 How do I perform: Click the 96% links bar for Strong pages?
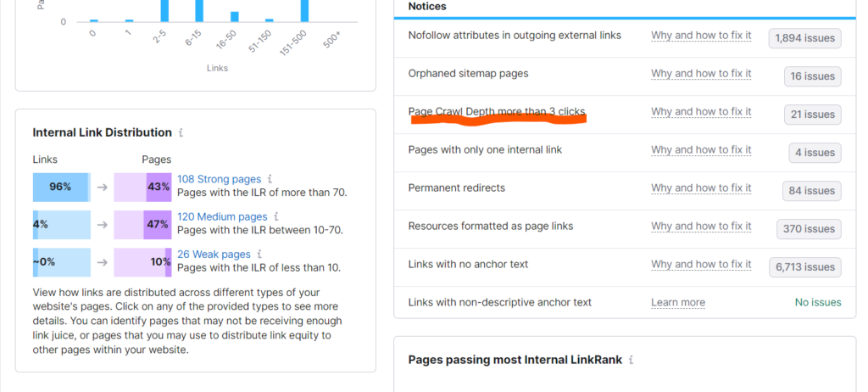pos(61,188)
